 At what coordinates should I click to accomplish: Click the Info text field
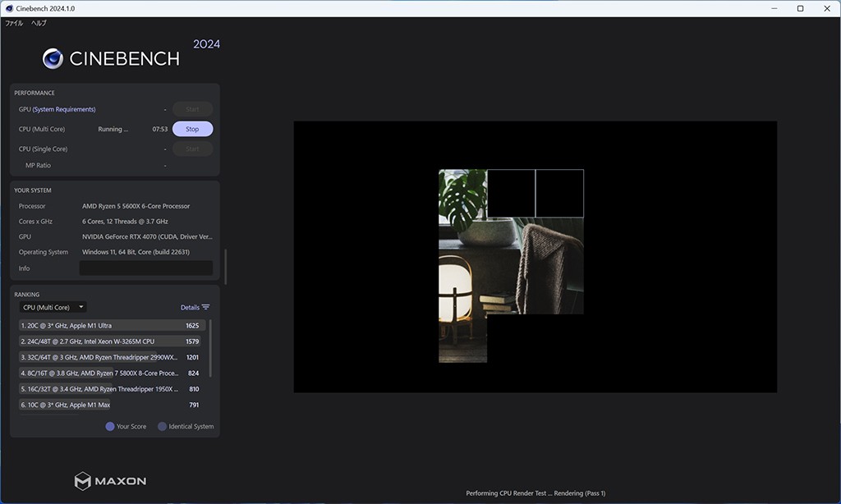[145, 268]
